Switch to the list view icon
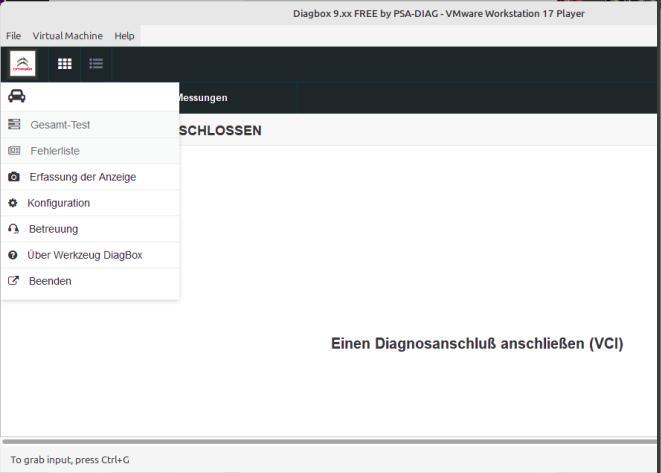The height and width of the screenshot is (473, 661). (x=96, y=64)
